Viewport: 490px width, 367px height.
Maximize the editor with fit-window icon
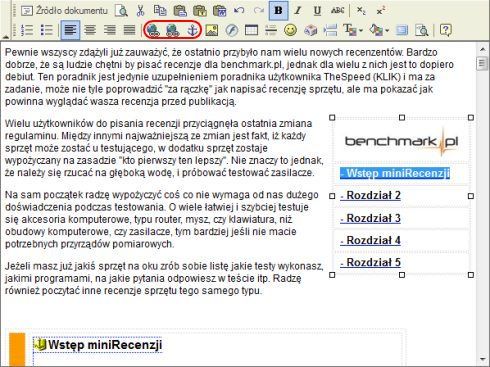pos(402,30)
